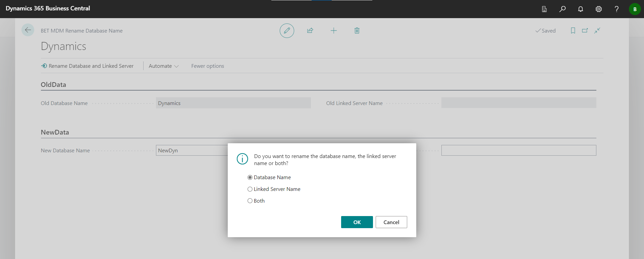Image resolution: width=644 pixels, height=259 pixels.
Task: Click the collapse page arrows icon
Action: 597,31
